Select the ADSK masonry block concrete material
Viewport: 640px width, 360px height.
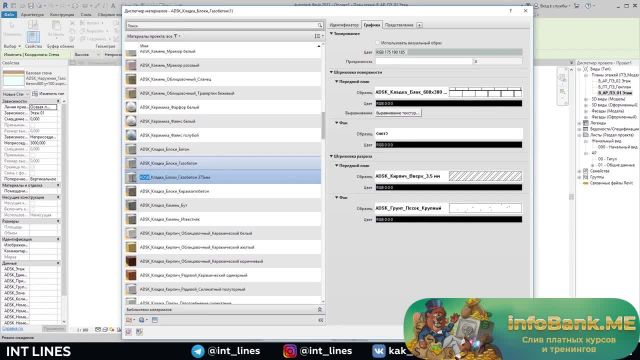pyautogui.click(x=223, y=149)
